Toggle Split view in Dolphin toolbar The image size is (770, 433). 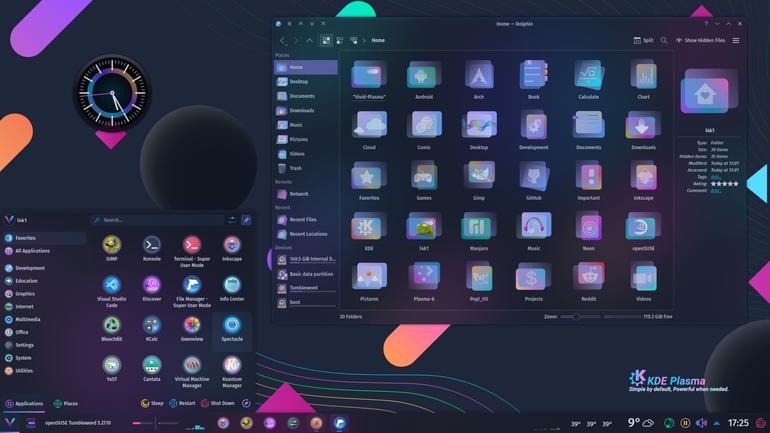(643, 40)
